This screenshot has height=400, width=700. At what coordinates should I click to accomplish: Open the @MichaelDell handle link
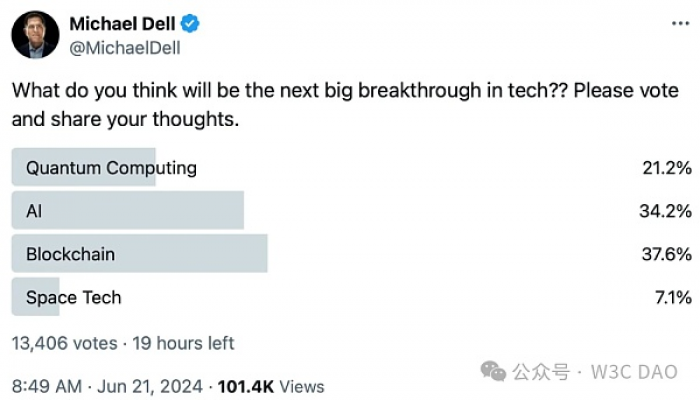[x=125, y=48]
